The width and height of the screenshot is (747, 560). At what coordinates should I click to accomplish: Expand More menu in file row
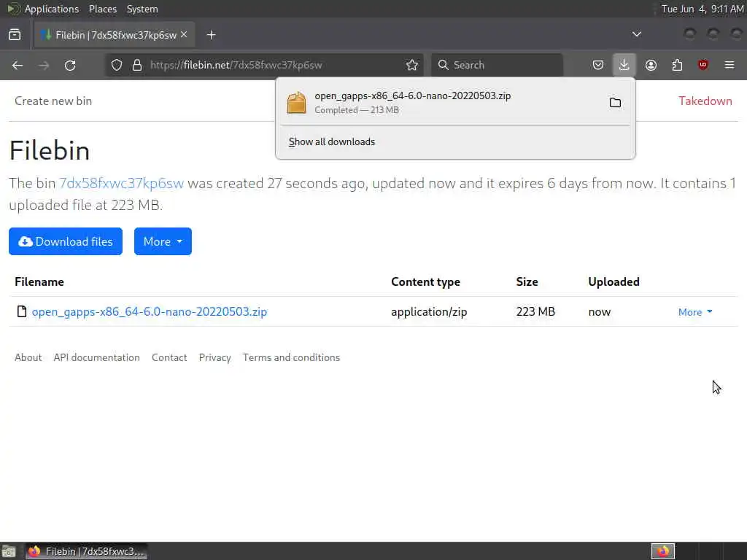pos(695,312)
